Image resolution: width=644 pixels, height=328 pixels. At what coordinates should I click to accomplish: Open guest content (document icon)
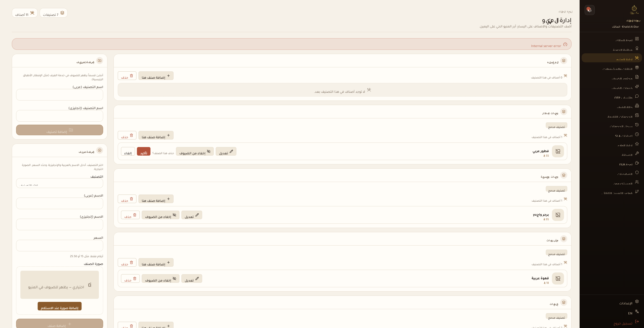tap(612, 77)
